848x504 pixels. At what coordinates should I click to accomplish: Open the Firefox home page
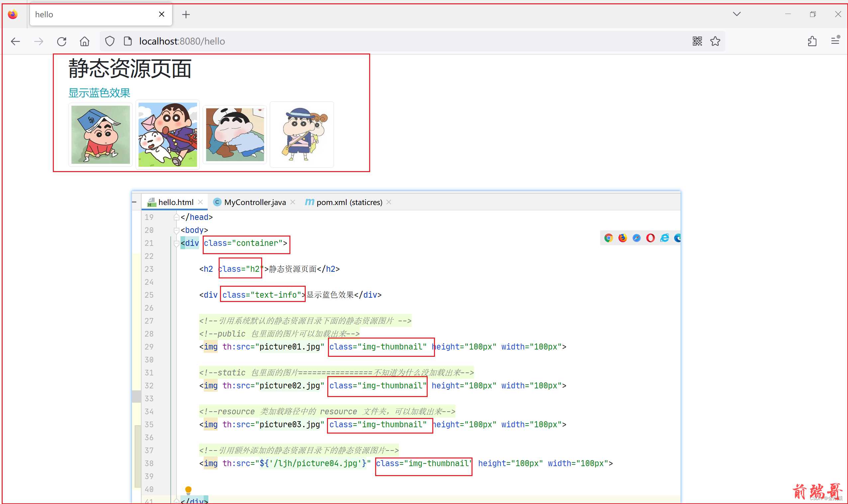[84, 42]
